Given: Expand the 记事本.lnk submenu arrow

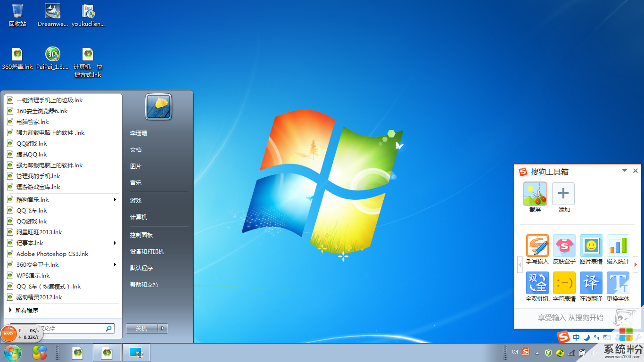Looking at the screenshot, I should [x=115, y=243].
